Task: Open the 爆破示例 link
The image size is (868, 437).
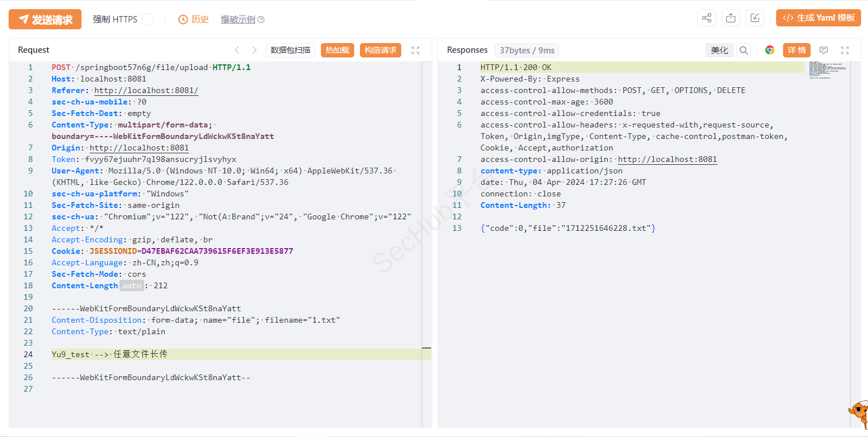Action: click(x=238, y=20)
